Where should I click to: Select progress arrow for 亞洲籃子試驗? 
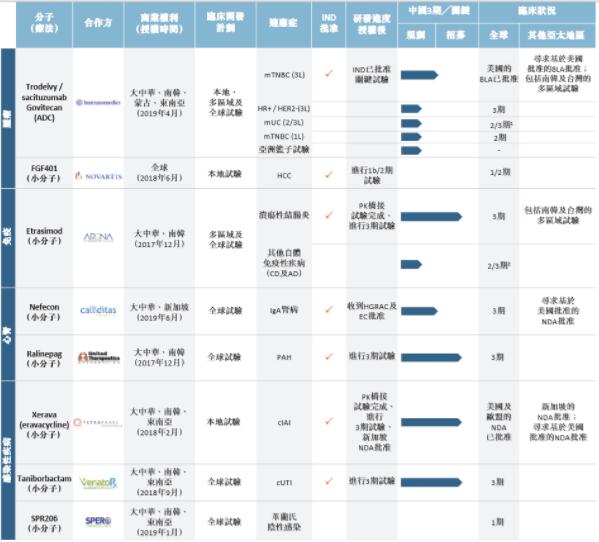coord(411,150)
